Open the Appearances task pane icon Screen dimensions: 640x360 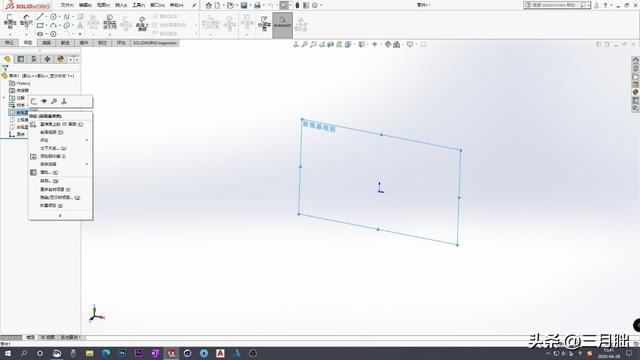click(x=636, y=92)
